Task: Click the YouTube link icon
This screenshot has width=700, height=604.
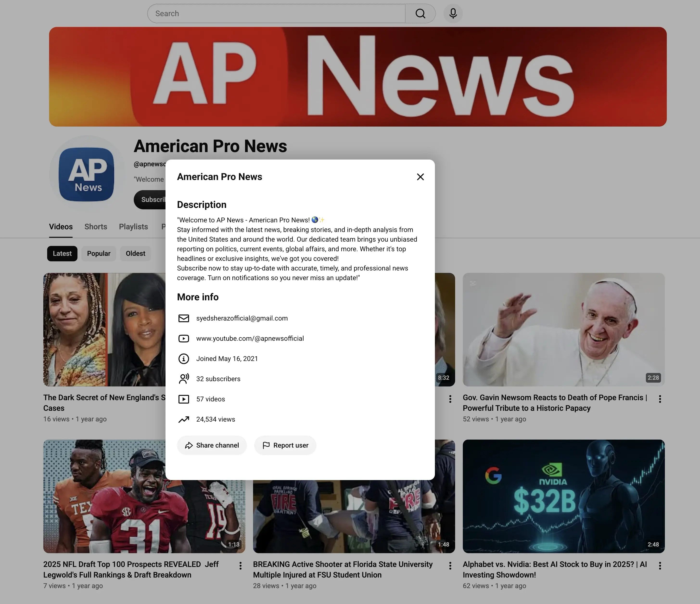Action: [184, 339]
